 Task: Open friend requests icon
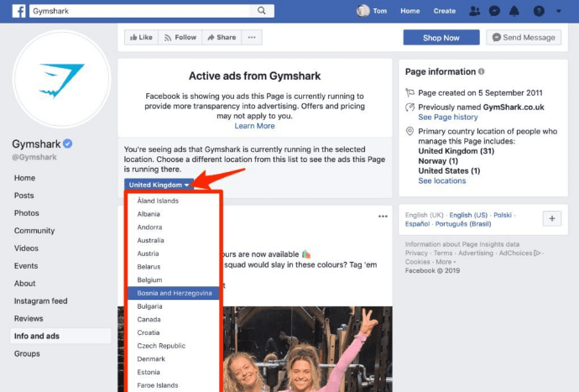tap(476, 11)
